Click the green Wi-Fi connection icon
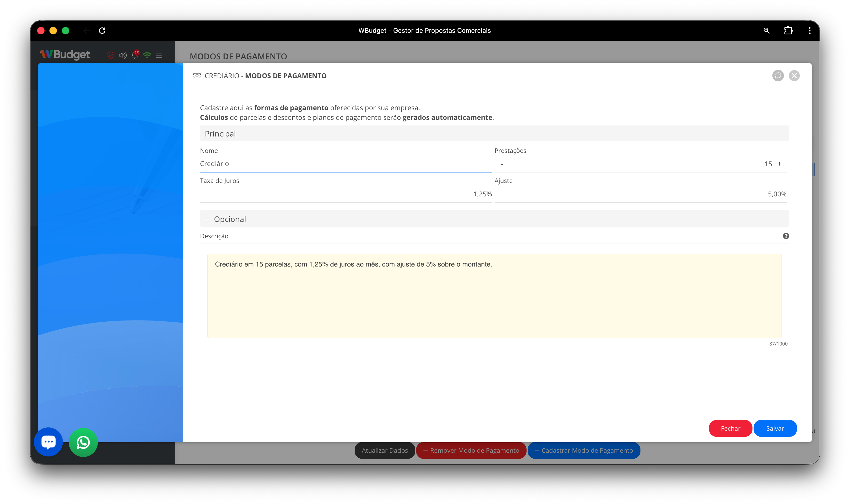Viewport: 850px width, 504px height. pos(147,55)
